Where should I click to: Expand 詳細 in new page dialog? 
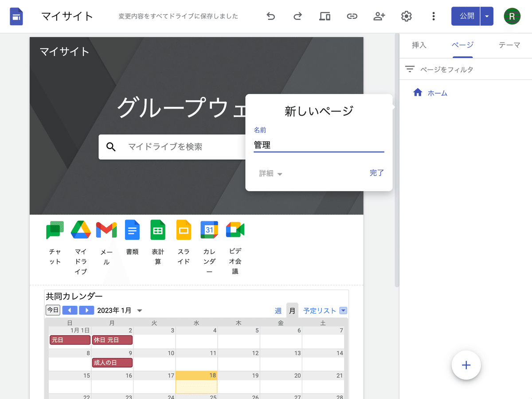[271, 173]
